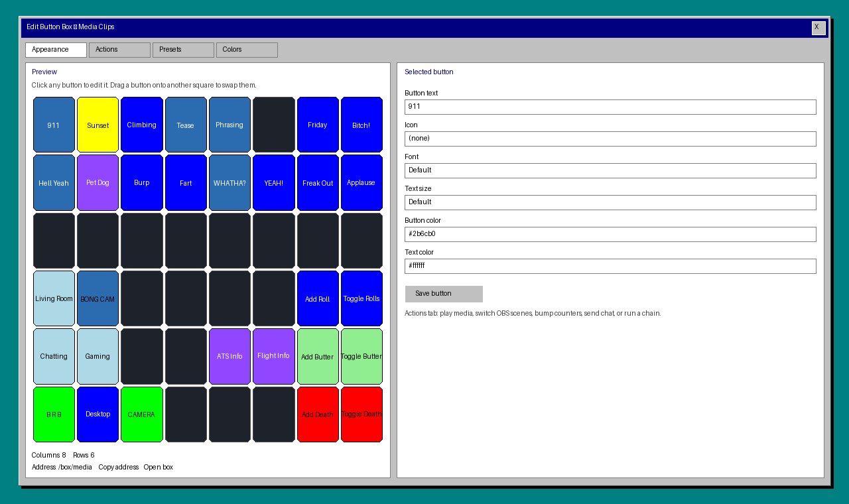Edit the Flight Info button
The image size is (849, 504).
[274, 356]
